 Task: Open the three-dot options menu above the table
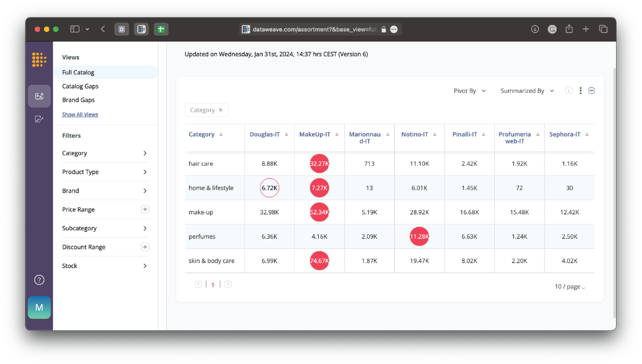[580, 90]
